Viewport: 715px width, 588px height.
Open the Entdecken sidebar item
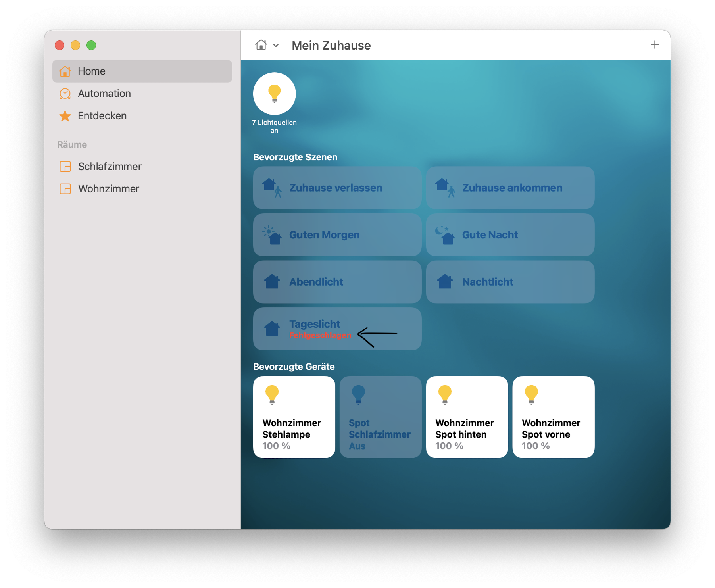142,116
